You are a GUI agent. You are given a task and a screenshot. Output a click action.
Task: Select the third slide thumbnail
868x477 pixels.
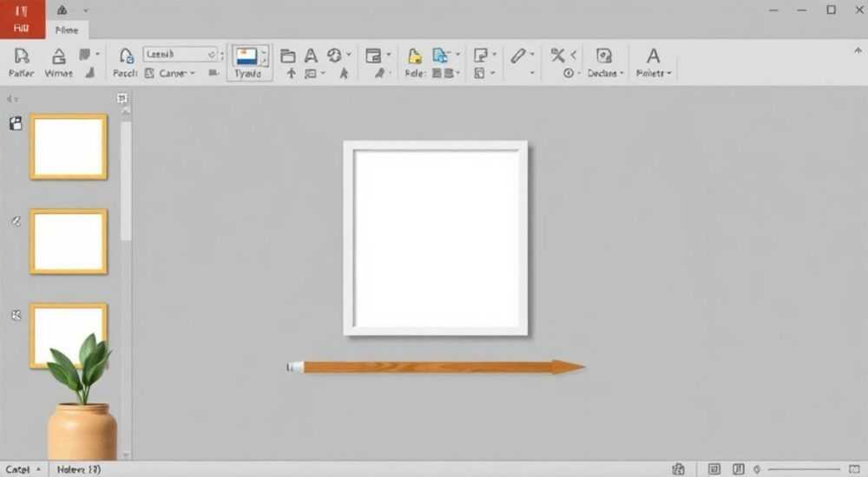[x=69, y=335]
